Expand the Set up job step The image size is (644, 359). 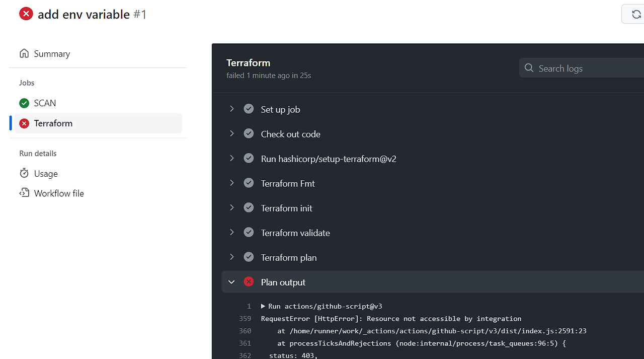(231, 109)
